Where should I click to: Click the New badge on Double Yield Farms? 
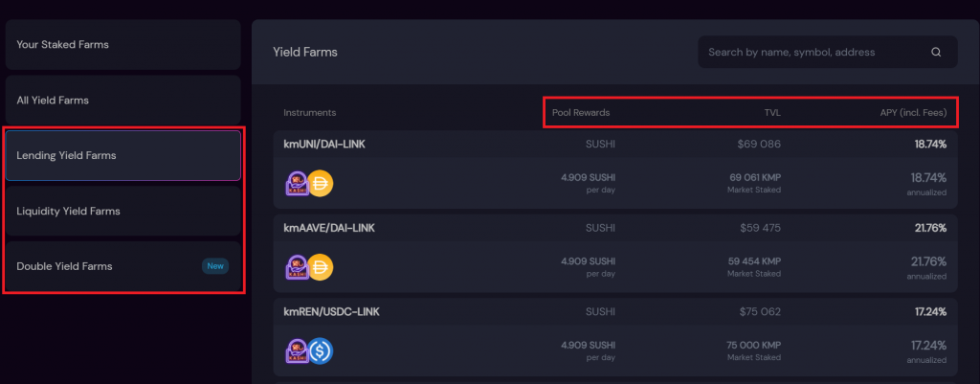pyautogui.click(x=215, y=266)
